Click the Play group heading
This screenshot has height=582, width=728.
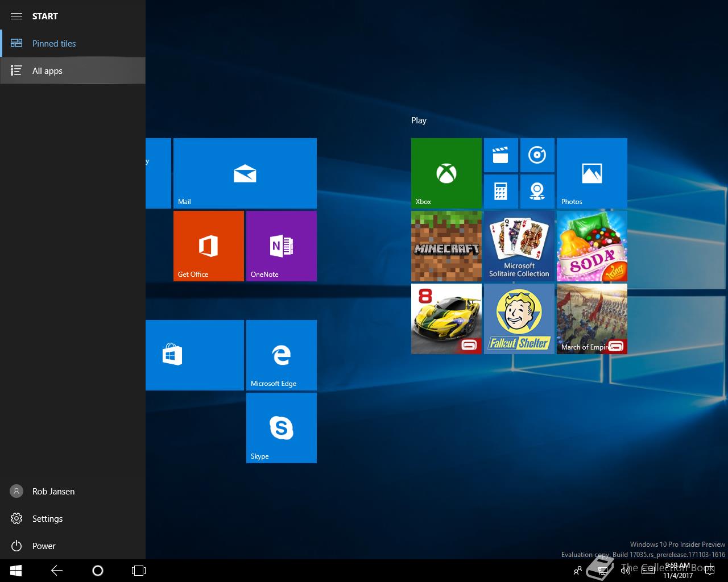(x=419, y=120)
